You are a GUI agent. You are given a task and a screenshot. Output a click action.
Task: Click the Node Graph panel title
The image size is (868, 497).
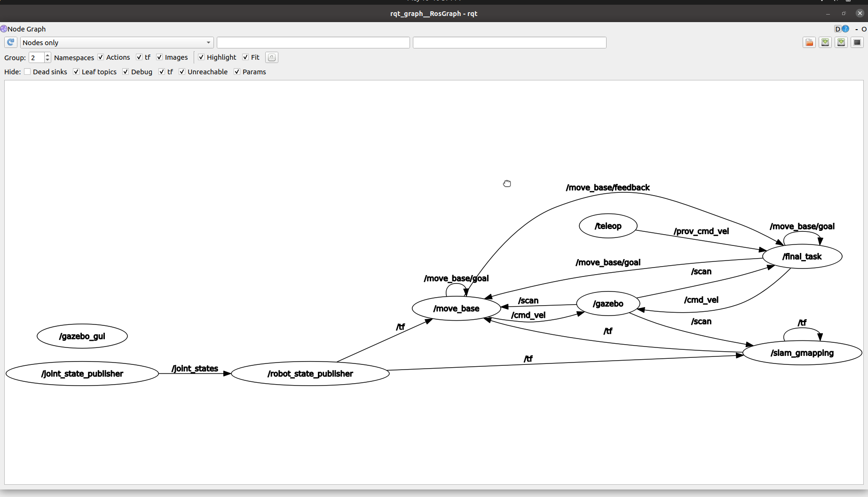coord(26,29)
